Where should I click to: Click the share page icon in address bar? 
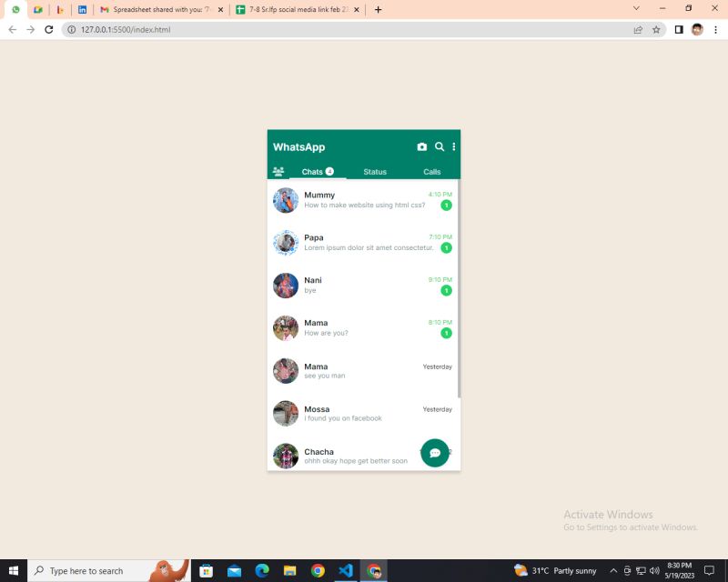[638, 30]
